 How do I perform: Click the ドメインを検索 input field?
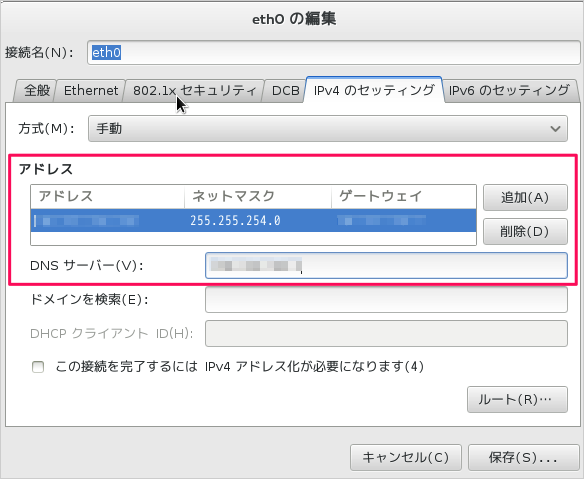[386, 299]
